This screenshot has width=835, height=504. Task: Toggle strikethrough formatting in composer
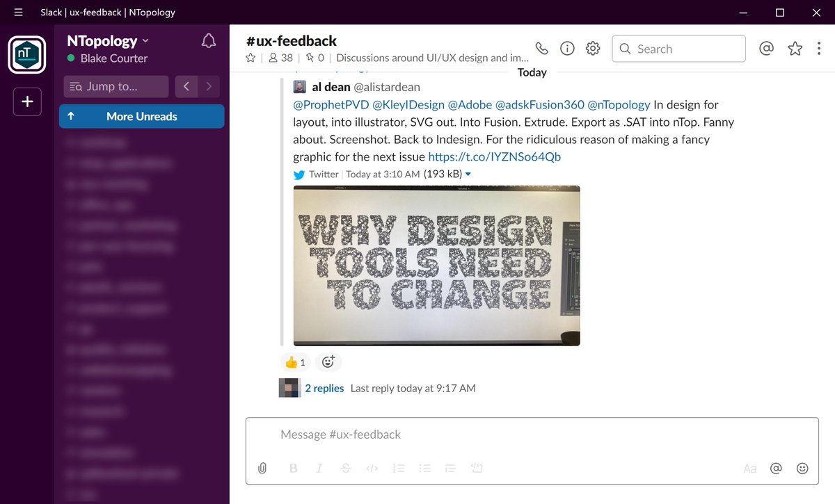(x=346, y=469)
